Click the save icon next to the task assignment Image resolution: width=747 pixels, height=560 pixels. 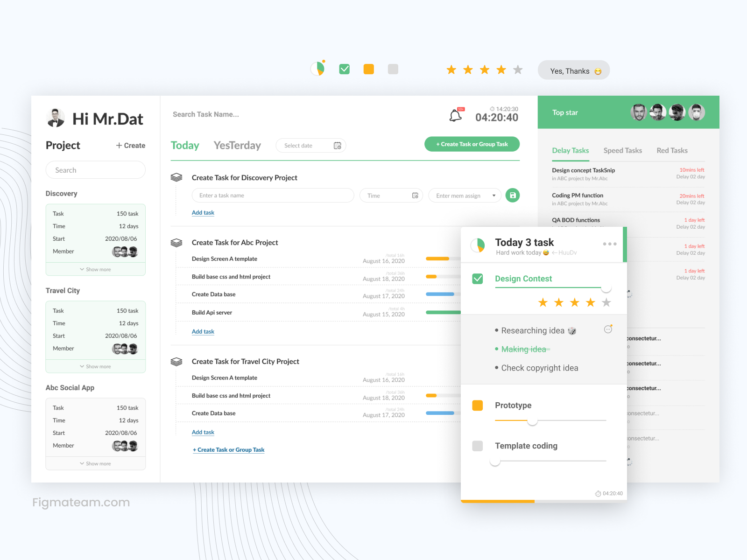pos(512,195)
